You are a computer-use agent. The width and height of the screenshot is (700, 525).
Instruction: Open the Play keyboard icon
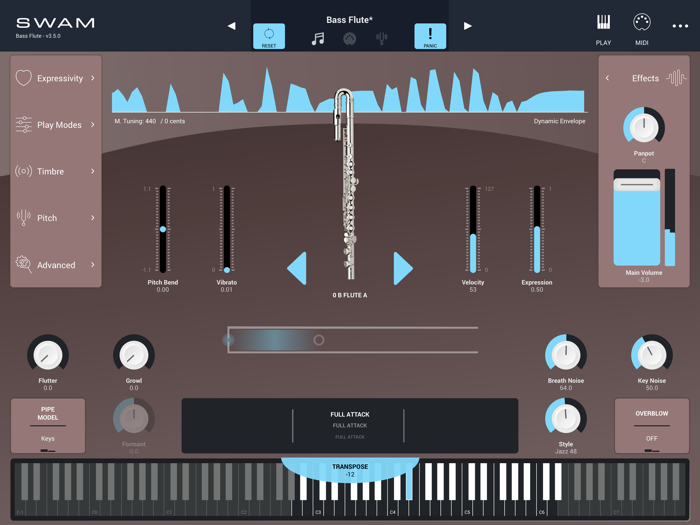click(x=603, y=22)
